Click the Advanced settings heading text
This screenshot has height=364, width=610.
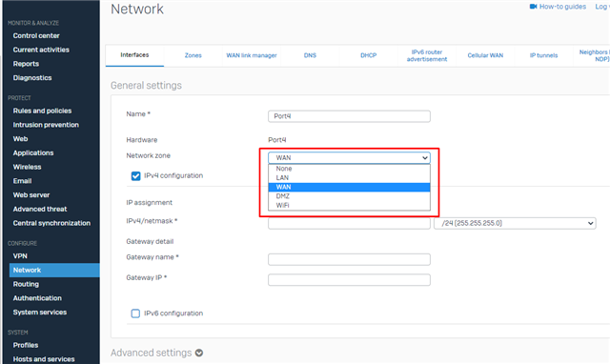point(151,353)
